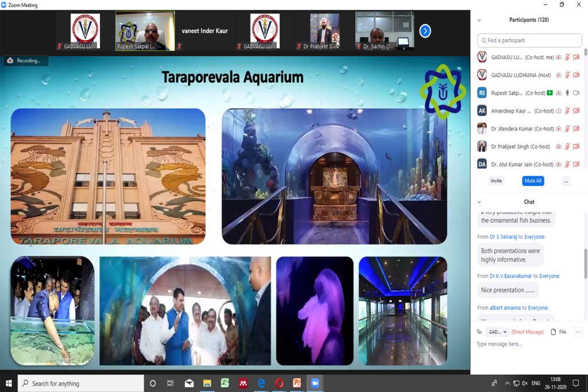Click the recording icon in Rupesh Sakpal's row

558,92
